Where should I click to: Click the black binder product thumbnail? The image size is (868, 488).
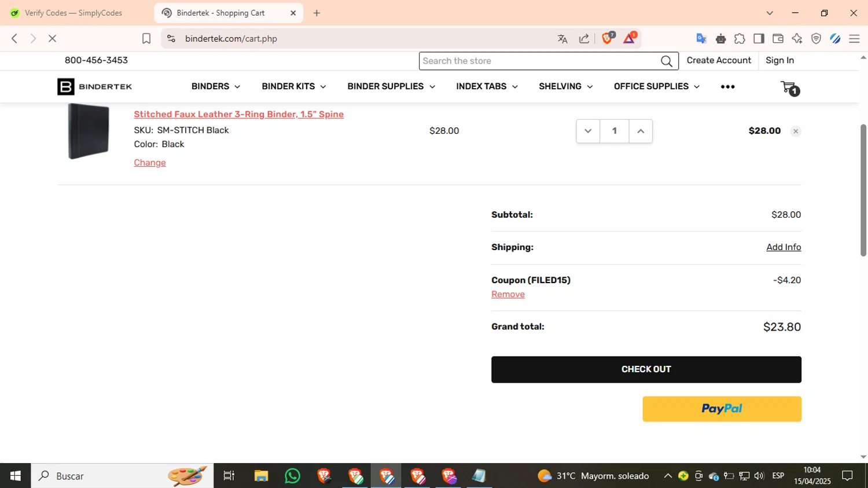pos(89,131)
